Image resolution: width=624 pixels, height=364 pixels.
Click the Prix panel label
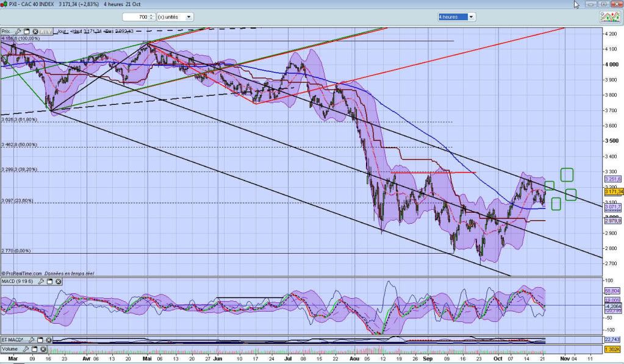coord(6,31)
